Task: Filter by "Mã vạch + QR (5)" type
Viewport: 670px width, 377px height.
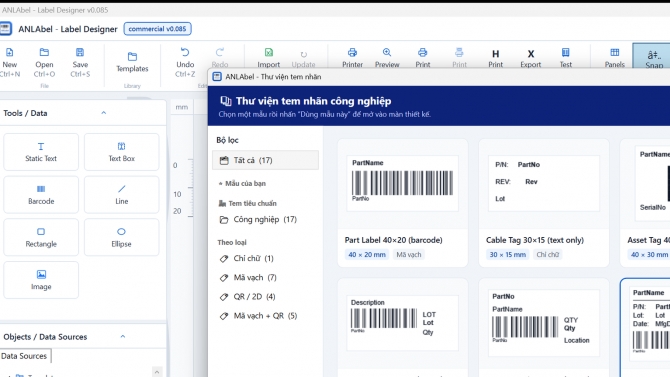Action: [259, 316]
